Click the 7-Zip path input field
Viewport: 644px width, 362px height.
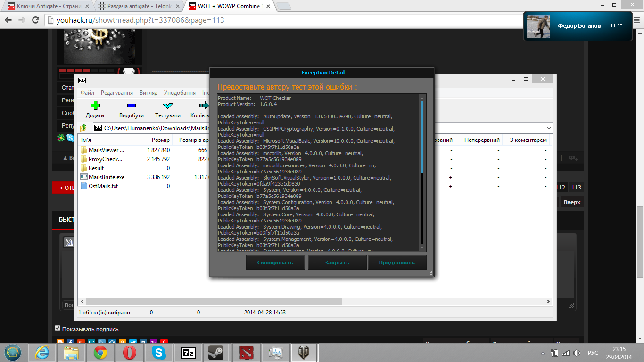click(322, 128)
